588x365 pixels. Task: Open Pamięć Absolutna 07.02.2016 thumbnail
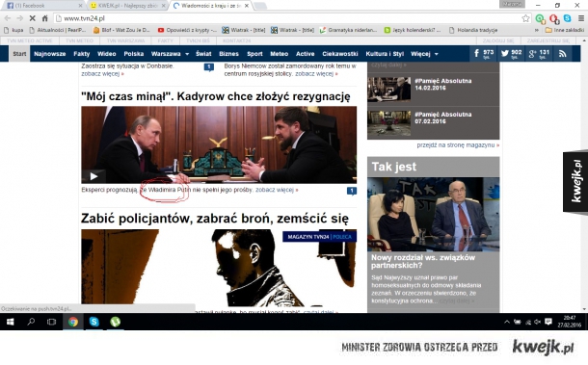[x=388, y=122]
